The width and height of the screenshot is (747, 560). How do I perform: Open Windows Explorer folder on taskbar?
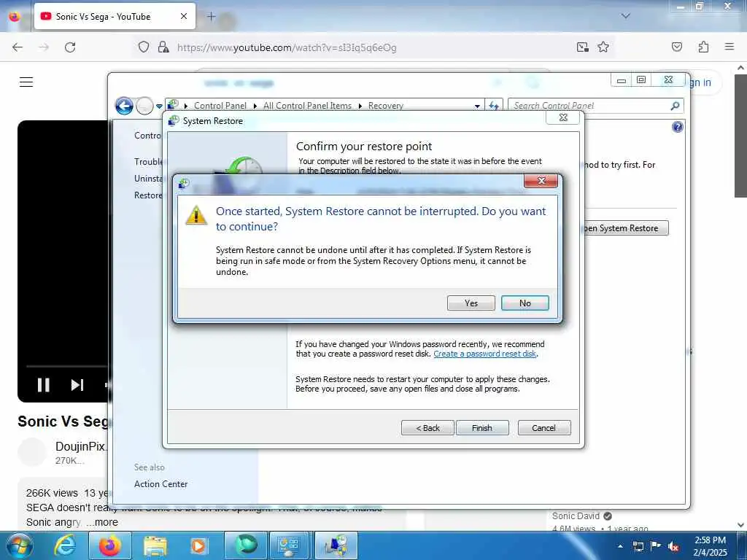pyautogui.click(x=155, y=545)
